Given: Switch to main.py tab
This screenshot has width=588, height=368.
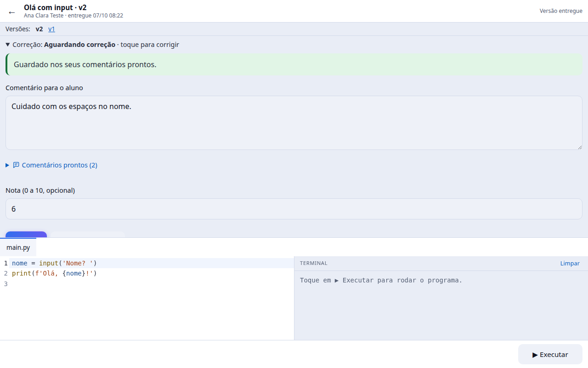Looking at the screenshot, I should [18, 247].
